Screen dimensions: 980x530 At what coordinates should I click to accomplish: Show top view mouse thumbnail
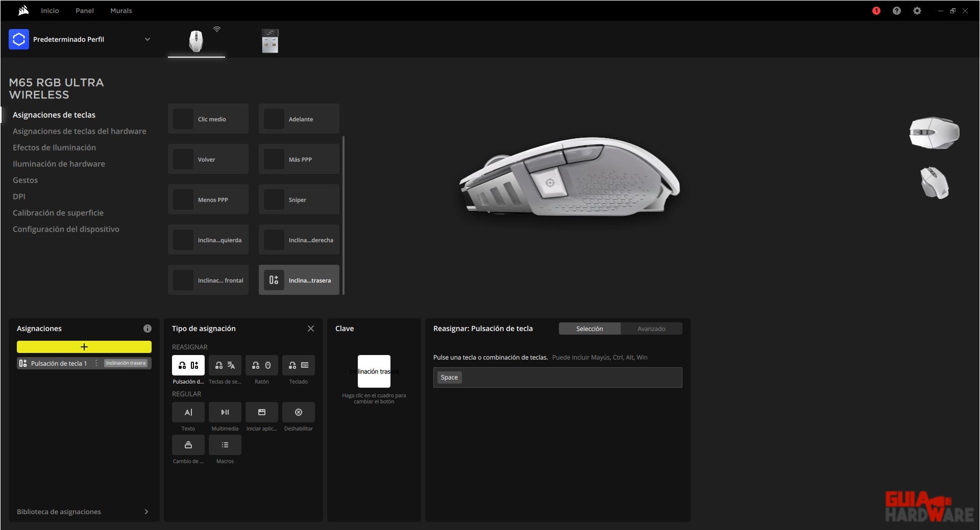(x=934, y=133)
